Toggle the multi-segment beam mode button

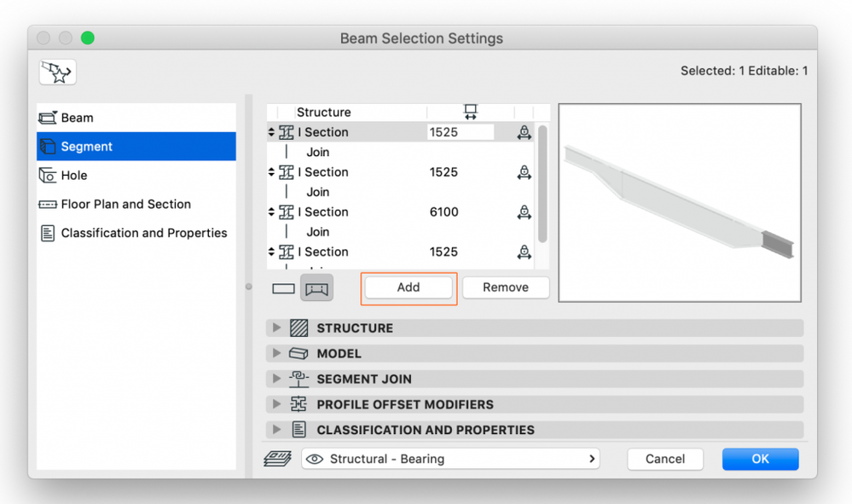pyautogui.click(x=316, y=288)
